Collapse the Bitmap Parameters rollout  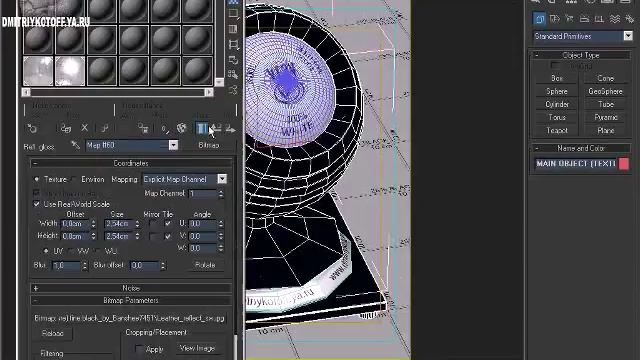click(131, 300)
